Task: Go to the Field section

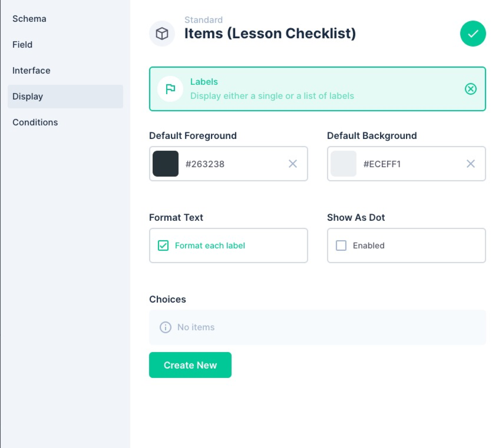Action: pyautogui.click(x=65, y=45)
